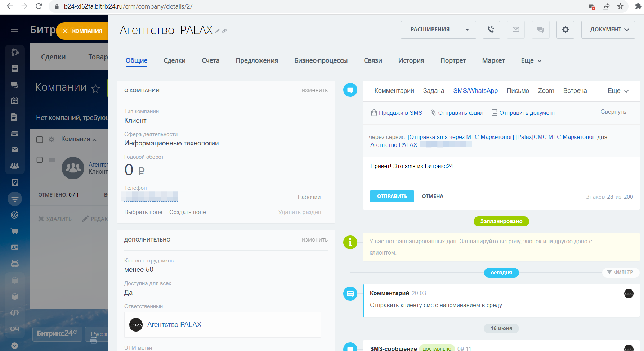The image size is (644, 351).
Task: Click pencil icon to edit company name
Action: click(x=217, y=31)
